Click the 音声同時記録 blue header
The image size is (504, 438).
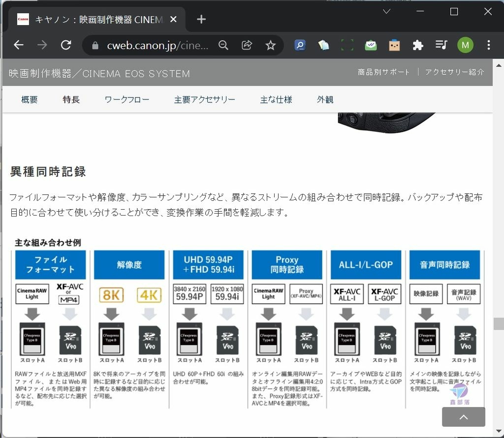pos(444,265)
